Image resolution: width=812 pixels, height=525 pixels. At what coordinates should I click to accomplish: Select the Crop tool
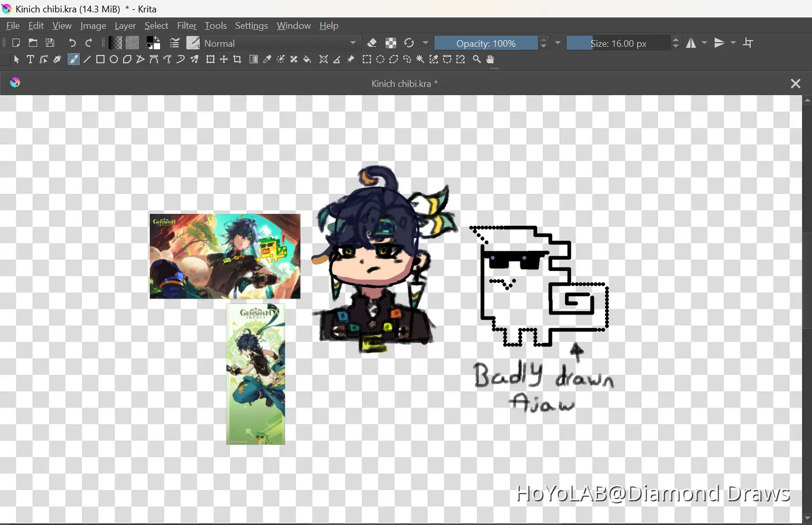[x=237, y=59]
